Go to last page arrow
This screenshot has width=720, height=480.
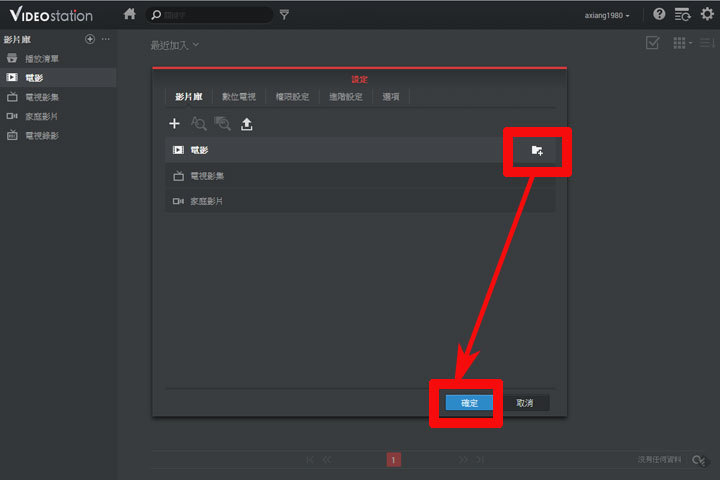(479, 459)
